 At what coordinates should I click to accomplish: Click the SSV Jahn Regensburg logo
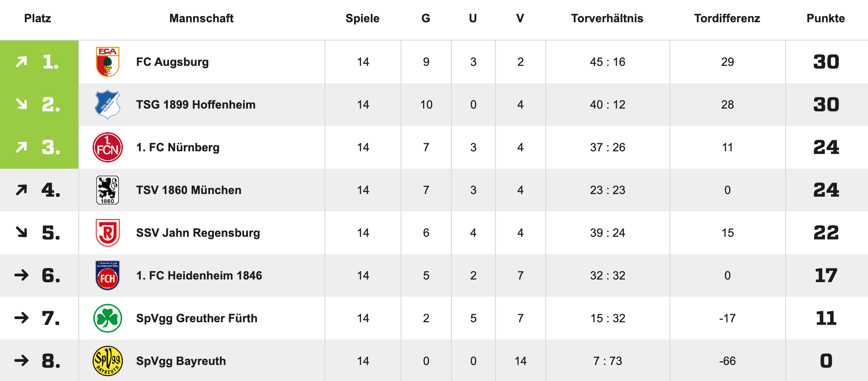coord(108,233)
